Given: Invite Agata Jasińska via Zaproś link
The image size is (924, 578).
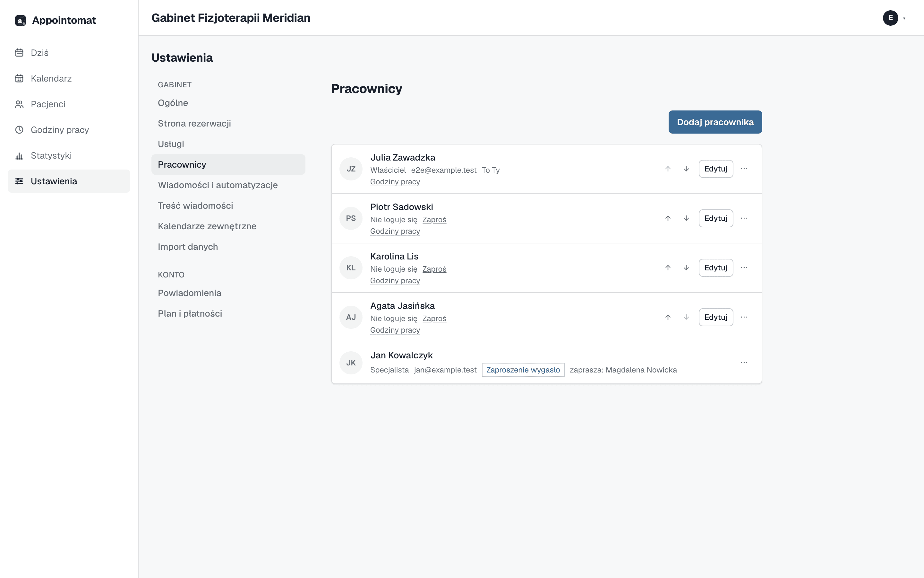Looking at the screenshot, I should [x=434, y=319].
